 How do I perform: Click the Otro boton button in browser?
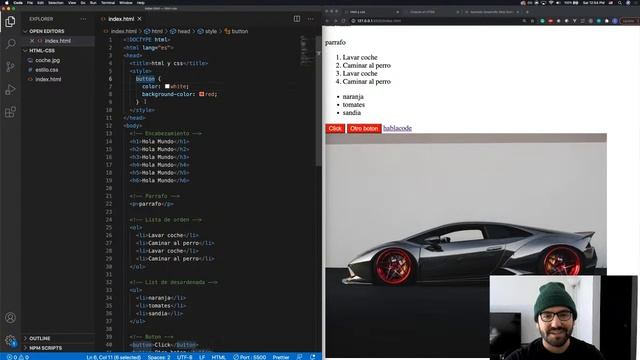click(x=364, y=129)
